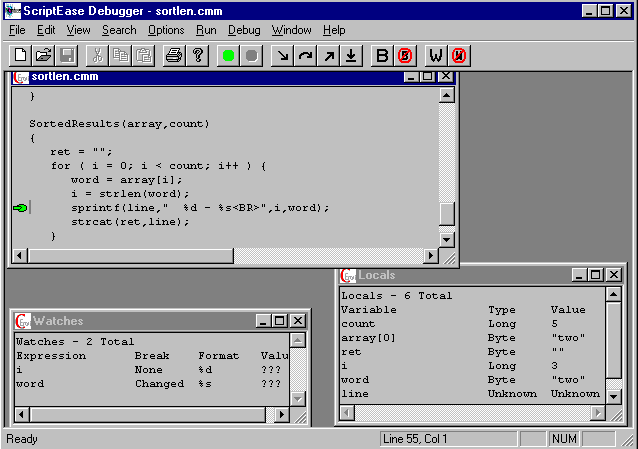Open the Edit menu
Screen dimensions: 638x449
pos(46,30)
